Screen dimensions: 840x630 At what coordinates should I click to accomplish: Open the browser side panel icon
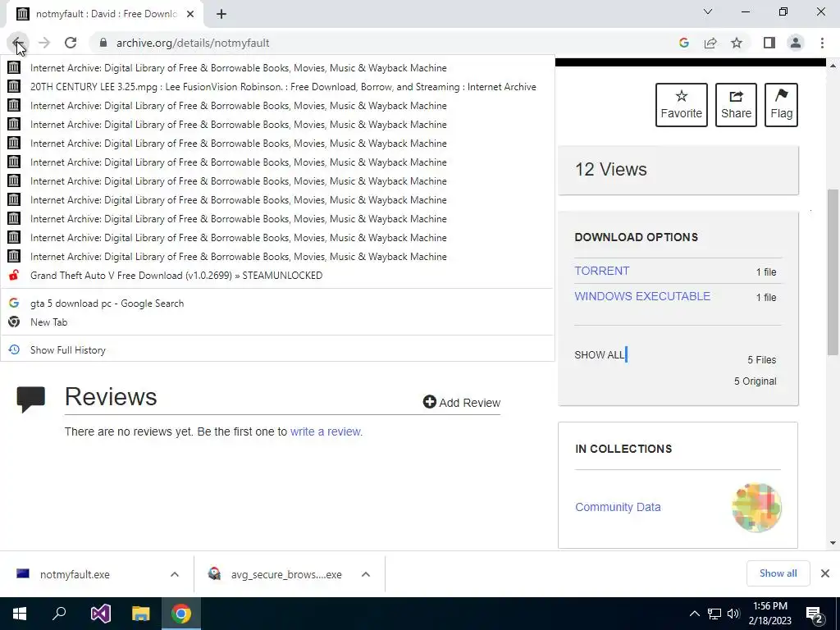point(769,43)
